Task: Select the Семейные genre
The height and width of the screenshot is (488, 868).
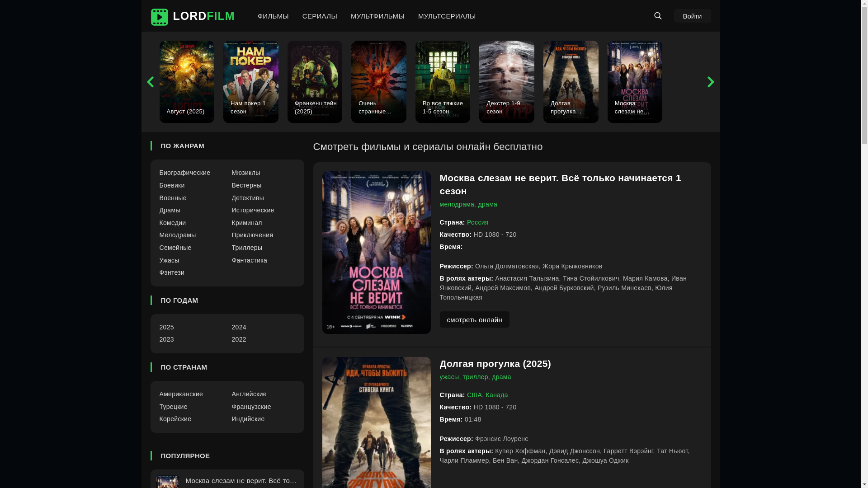Action: (x=175, y=248)
